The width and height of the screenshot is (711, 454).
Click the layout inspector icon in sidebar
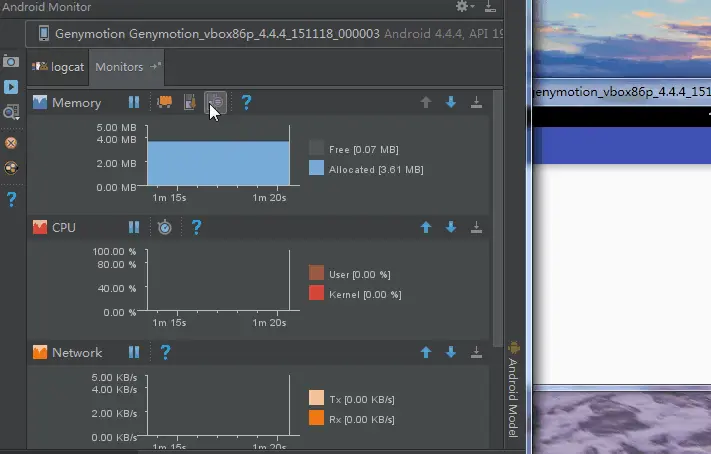click(11, 168)
